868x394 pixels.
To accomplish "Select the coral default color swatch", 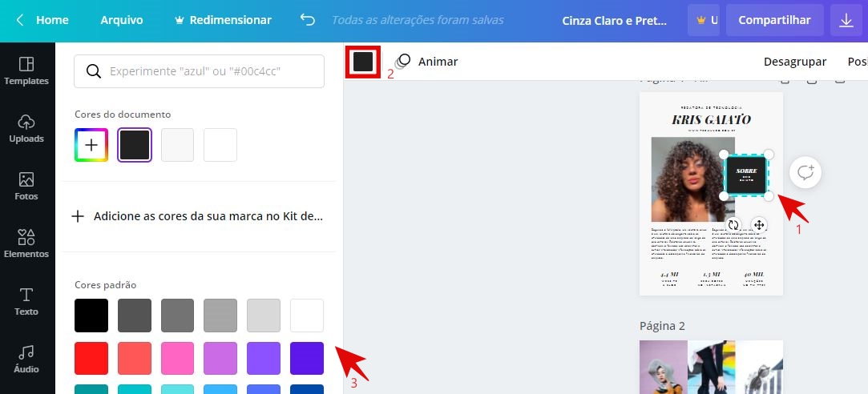I will tap(135, 359).
